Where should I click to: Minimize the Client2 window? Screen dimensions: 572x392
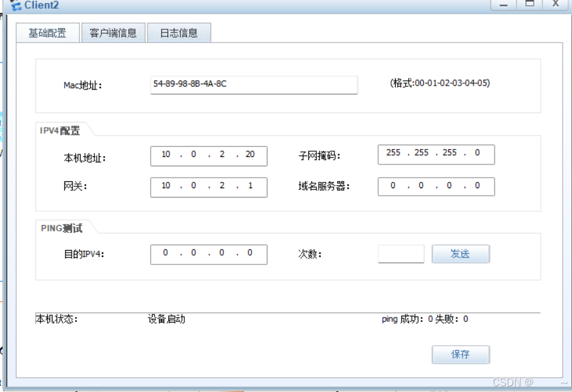[x=503, y=4]
